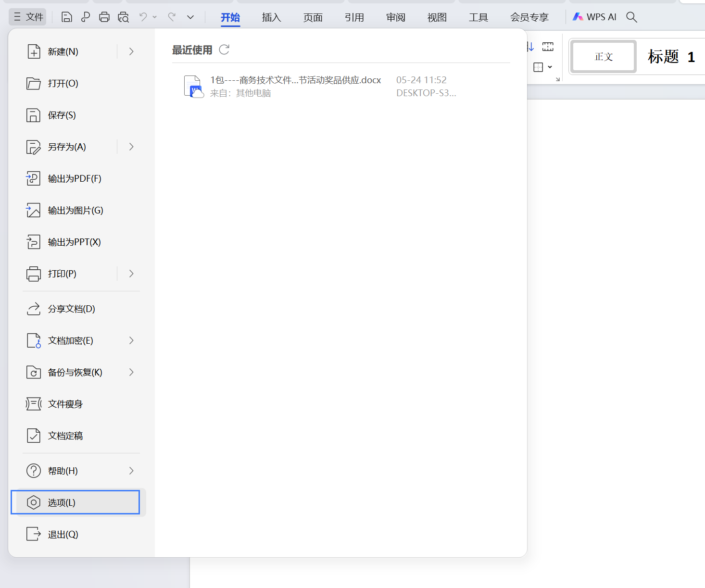Click the Redo arrow icon

point(172,17)
